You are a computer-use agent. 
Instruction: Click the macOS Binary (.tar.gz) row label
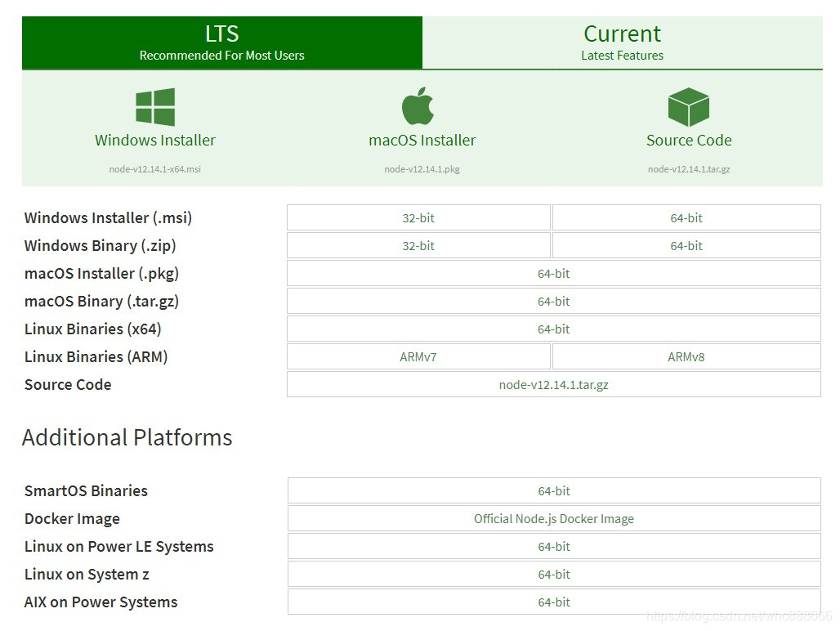tap(101, 302)
